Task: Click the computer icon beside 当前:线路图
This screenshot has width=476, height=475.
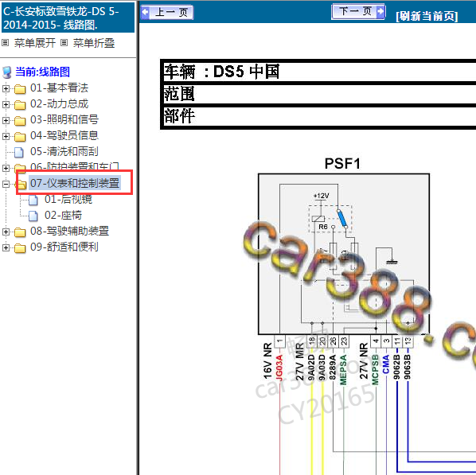Action: (7, 72)
